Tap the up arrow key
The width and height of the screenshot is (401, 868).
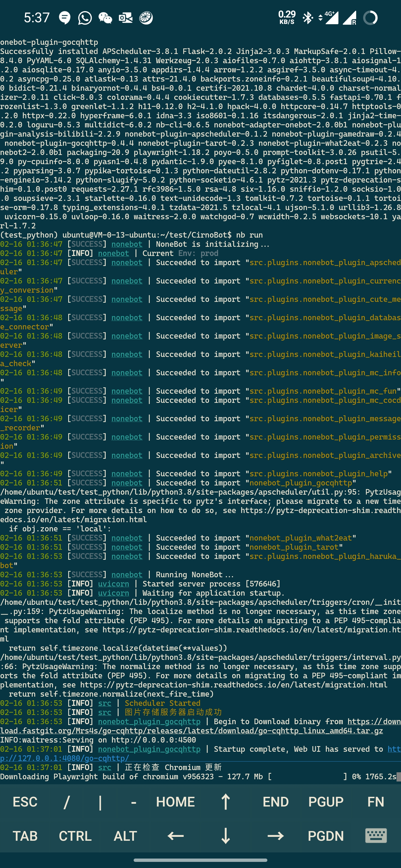point(226,802)
